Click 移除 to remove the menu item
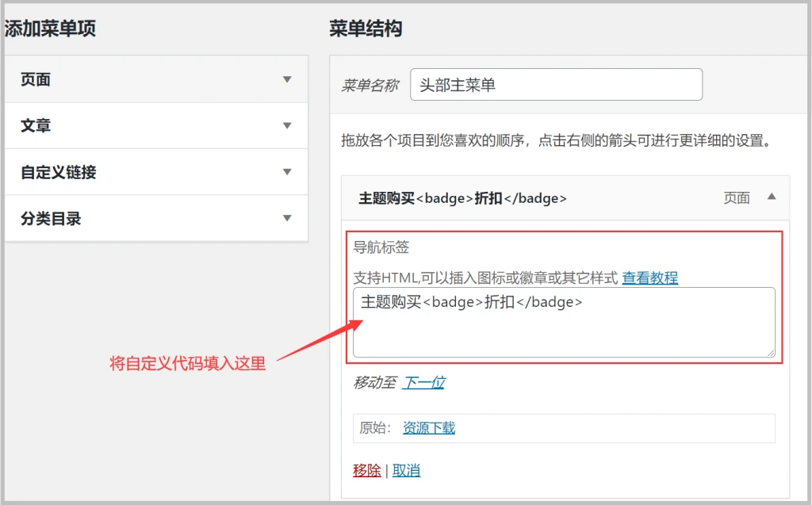 pyautogui.click(x=366, y=470)
